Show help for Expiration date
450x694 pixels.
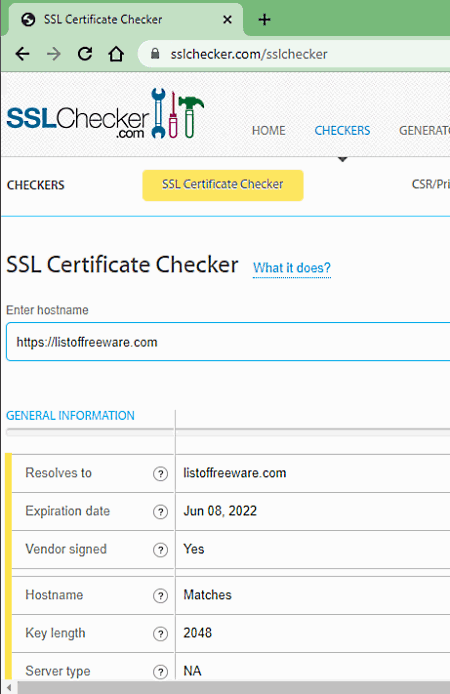click(x=160, y=512)
